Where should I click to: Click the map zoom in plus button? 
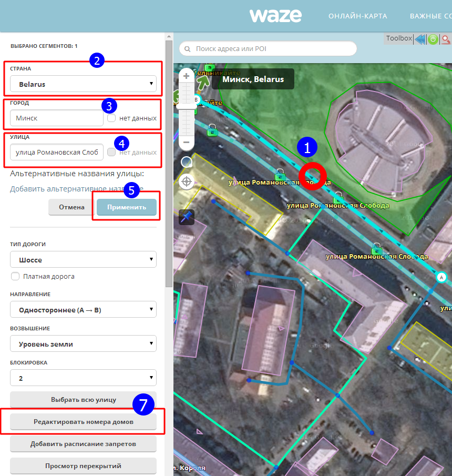(x=186, y=76)
